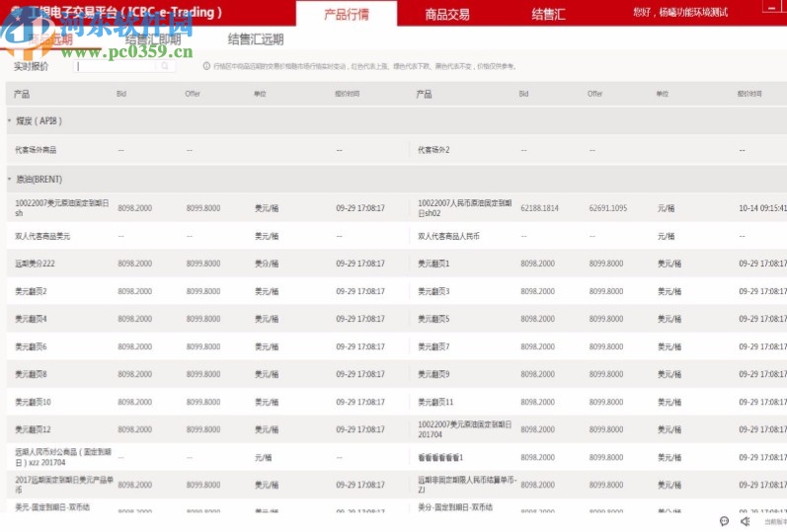Open the 产品行情 tab

pos(347,14)
